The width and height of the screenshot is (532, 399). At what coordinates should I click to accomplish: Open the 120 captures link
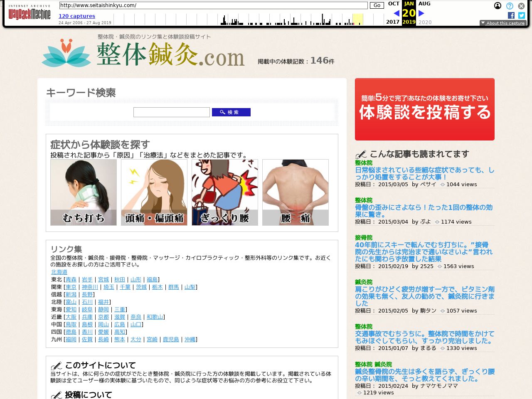point(77,16)
